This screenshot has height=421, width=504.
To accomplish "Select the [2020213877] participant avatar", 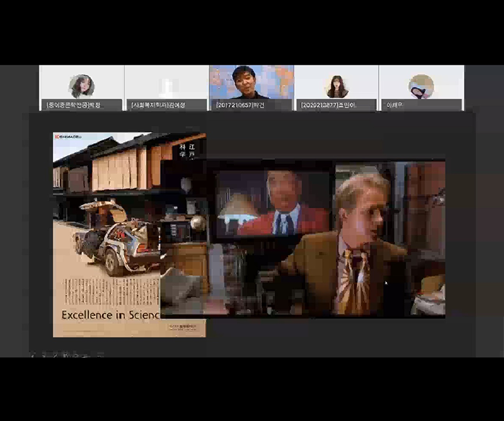I will click(336, 86).
